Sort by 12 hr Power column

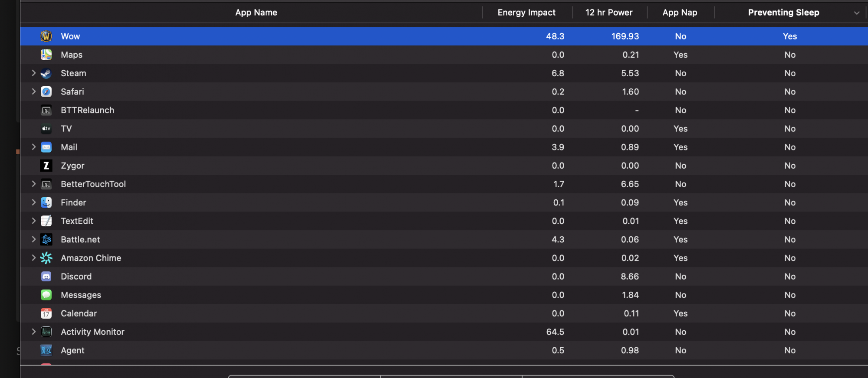pyautogui.click(x=609, y=13)
